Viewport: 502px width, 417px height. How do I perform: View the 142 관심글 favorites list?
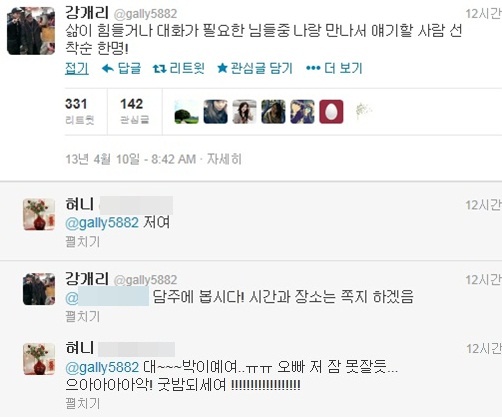135,111
